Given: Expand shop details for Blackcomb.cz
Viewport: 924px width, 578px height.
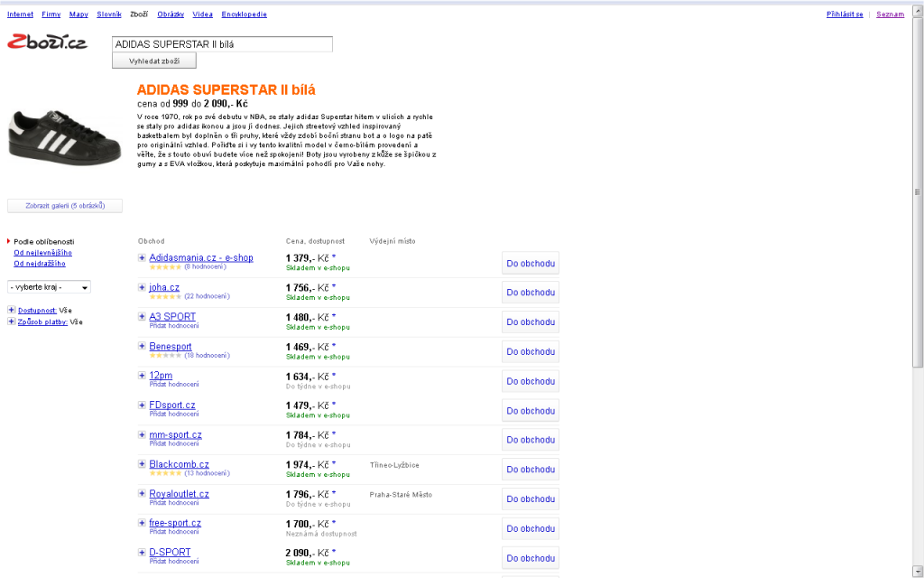Looking at the screenshot, I should coord(142,464).
